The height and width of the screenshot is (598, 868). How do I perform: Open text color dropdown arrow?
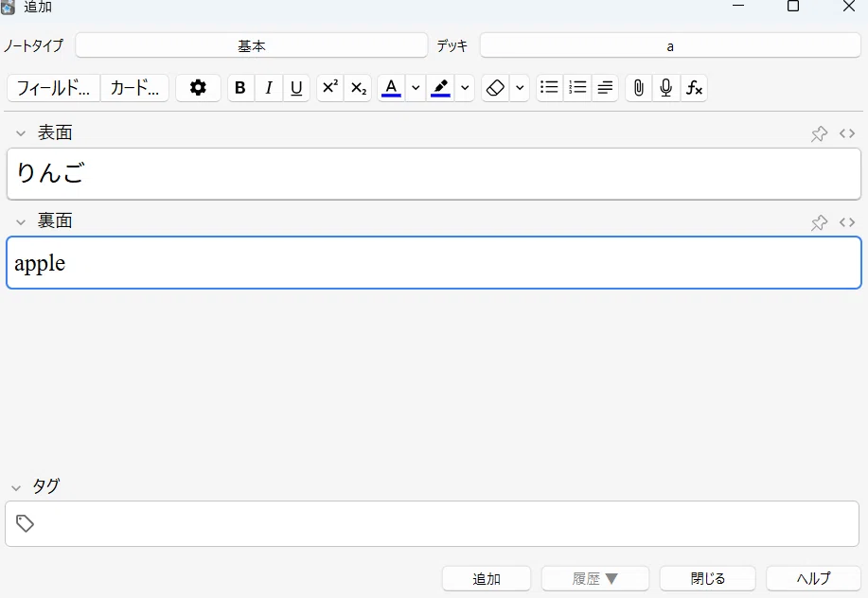(416, 88)
